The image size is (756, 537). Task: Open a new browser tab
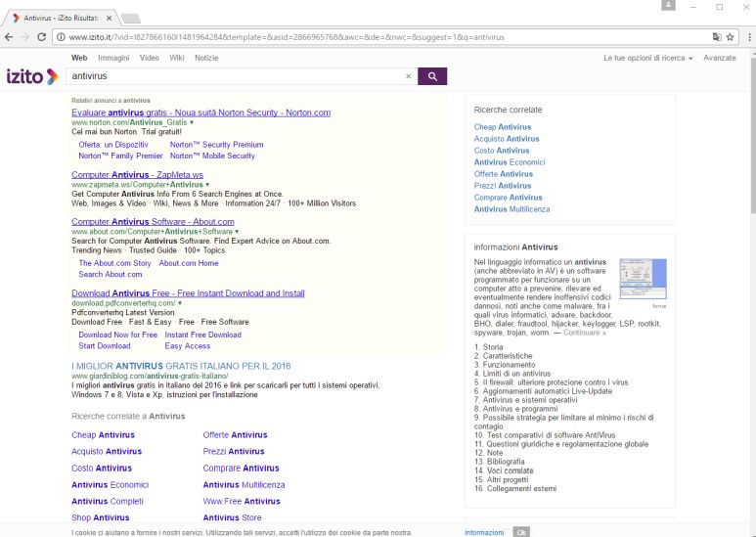click(131, 19)
